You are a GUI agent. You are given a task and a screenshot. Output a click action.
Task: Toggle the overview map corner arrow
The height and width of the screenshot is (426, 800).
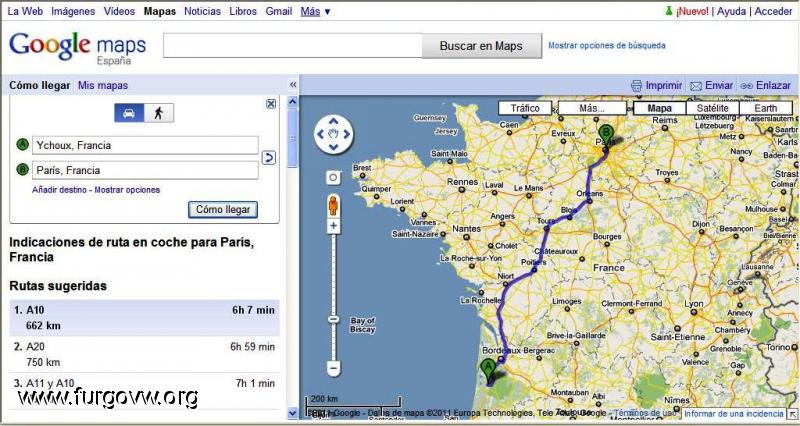point(792,414)
